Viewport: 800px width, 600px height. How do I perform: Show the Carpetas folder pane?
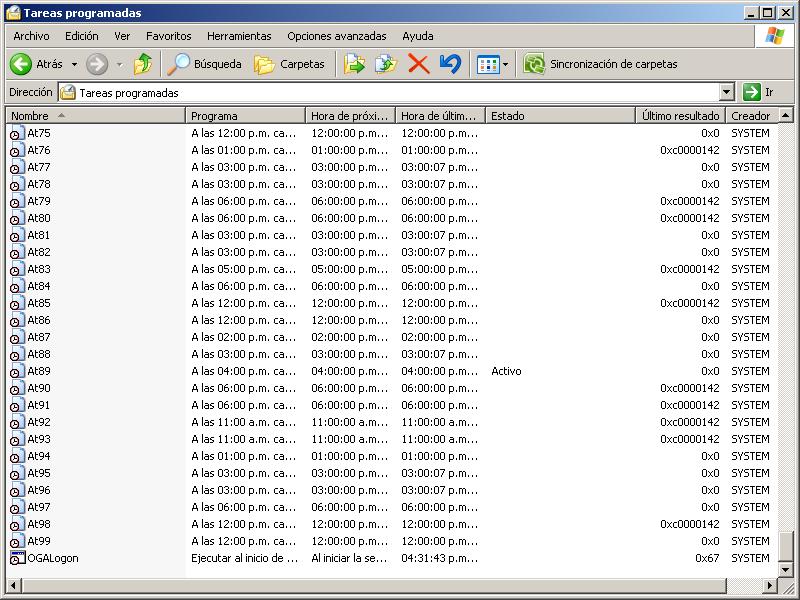coord(290,64)
